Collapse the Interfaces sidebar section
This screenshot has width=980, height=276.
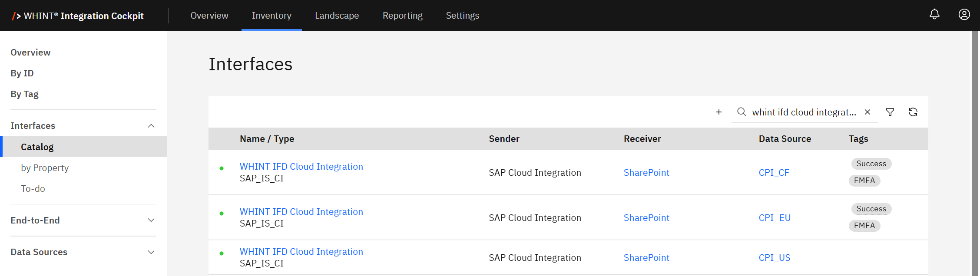point(151,126)
